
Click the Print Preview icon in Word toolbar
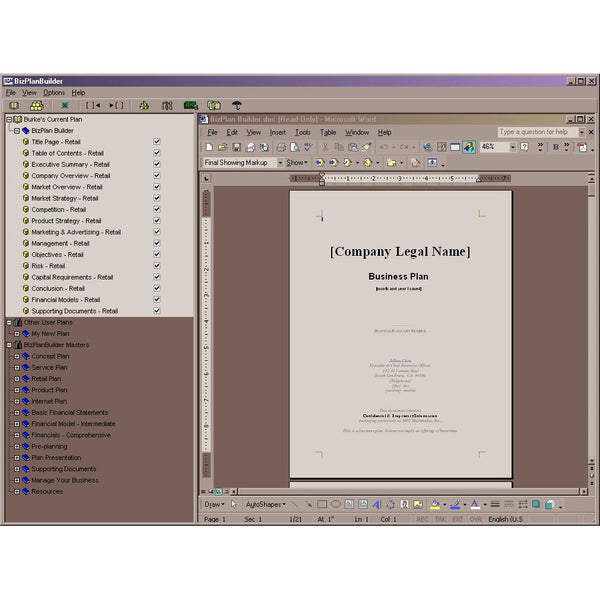295,147
